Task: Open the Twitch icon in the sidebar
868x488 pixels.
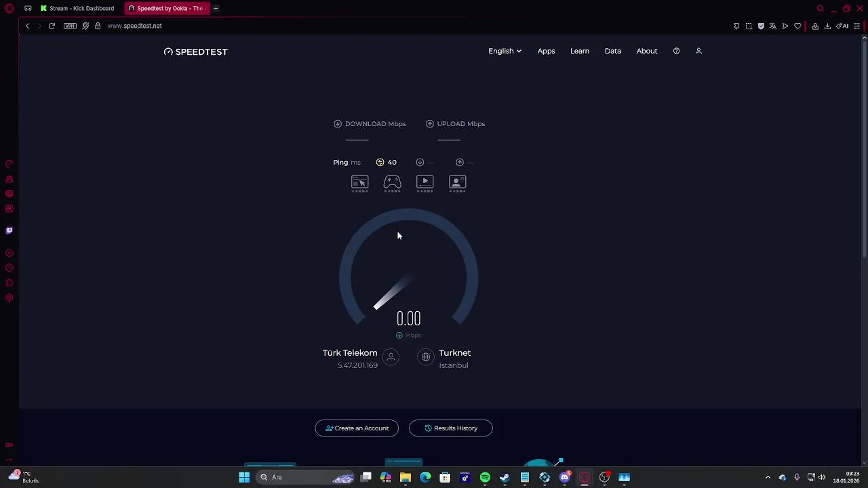Action: click(9, 230)
